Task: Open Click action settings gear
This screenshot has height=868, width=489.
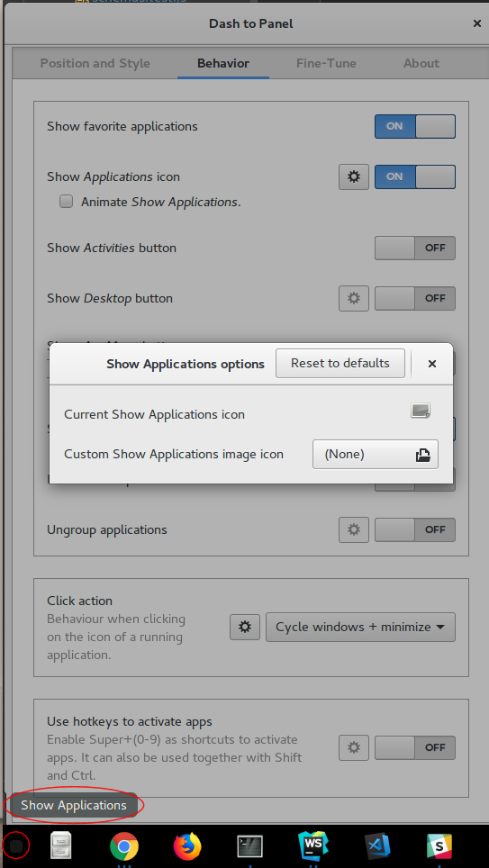Action: [245, 628]
